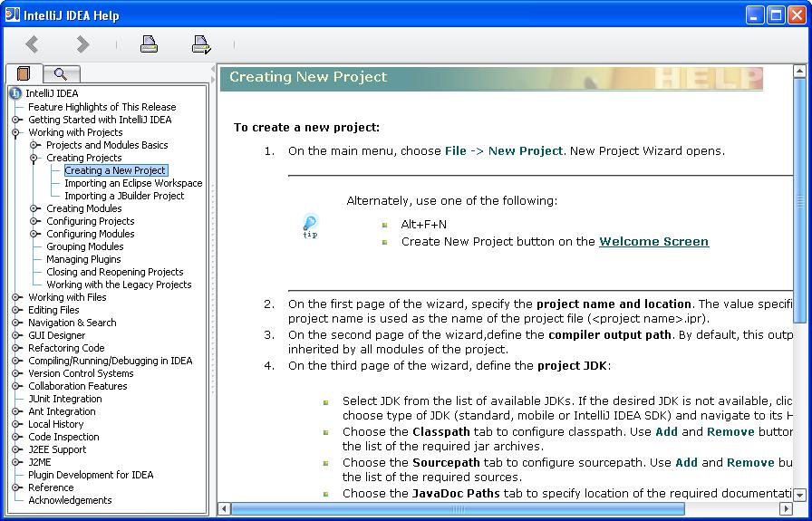The image size is (812, 521).
Task: Click the lightbulb tip icon
Action: coord(310,225)
